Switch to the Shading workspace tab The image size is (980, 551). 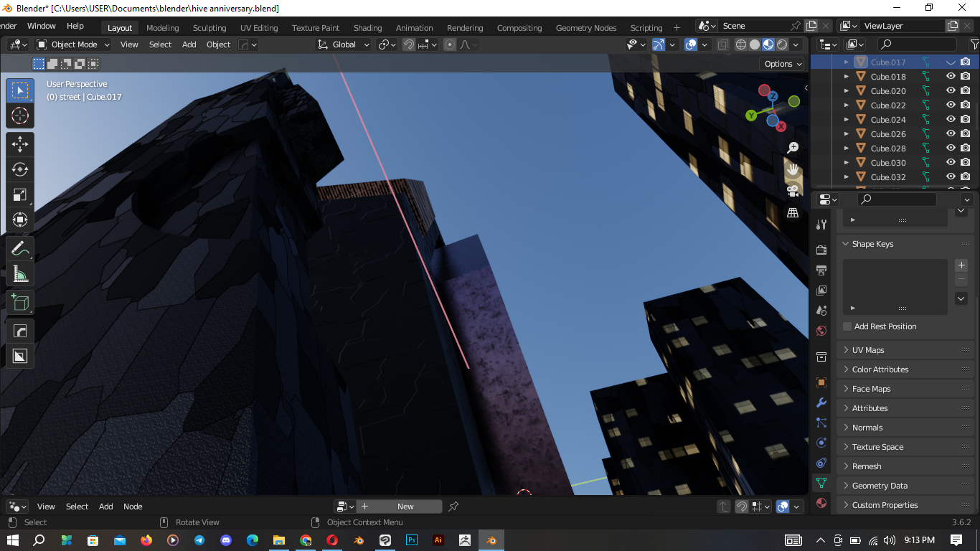(367, 28)
